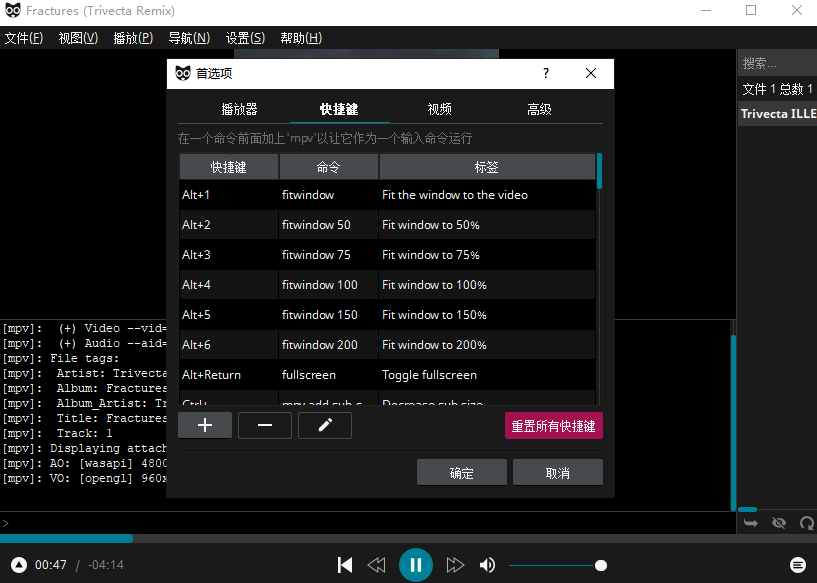817x583 pixels.
Task: Click the "fitwindow 100" command cell
Action: [x=329, y=284]
